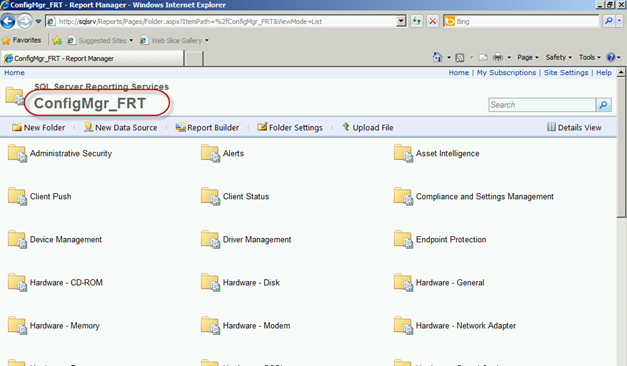Open the Safety menu
Viewport: 627px width, 366px height.
pyautogui.click(x=559, y=57)
